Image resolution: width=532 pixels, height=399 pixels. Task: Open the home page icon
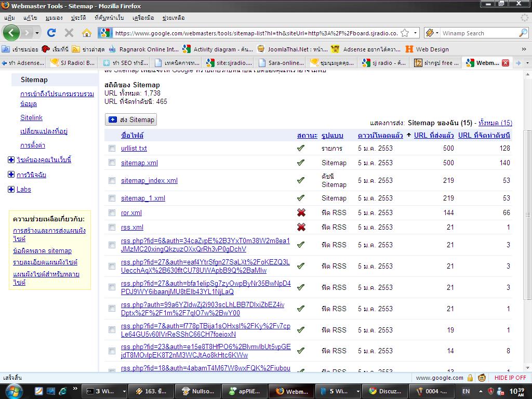click(87, 33)
